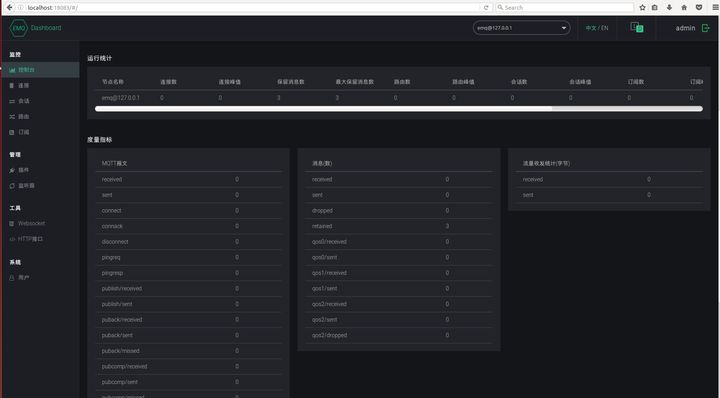Open the 控制台 console sidebar item
720x398 pixels.
click(40, 70)
